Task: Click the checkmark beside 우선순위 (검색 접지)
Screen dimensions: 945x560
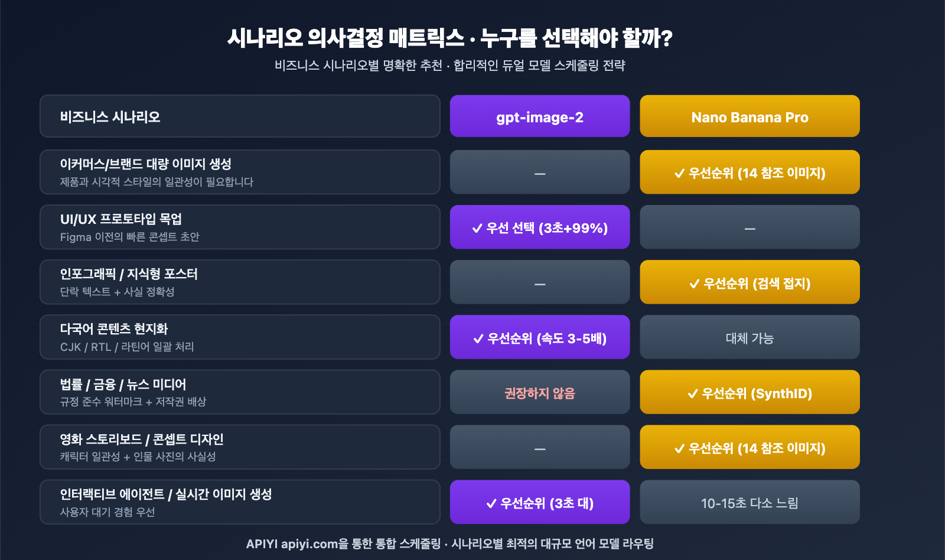Action: point(695,284)
